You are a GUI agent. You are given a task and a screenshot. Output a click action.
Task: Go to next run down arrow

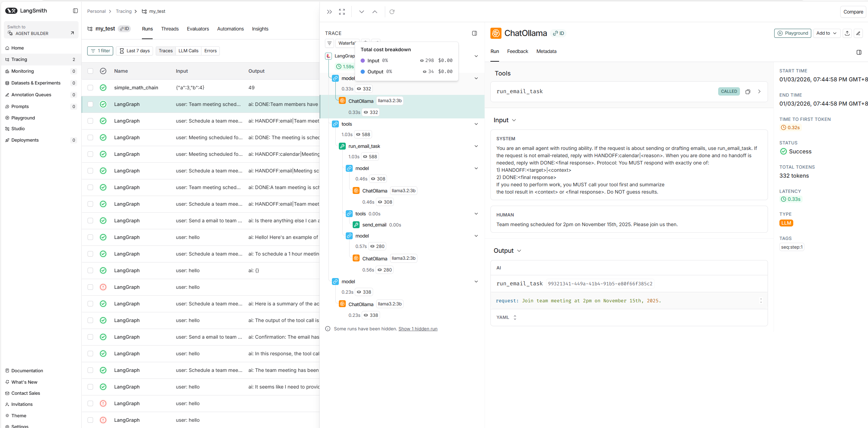click(x=362, y=12)
